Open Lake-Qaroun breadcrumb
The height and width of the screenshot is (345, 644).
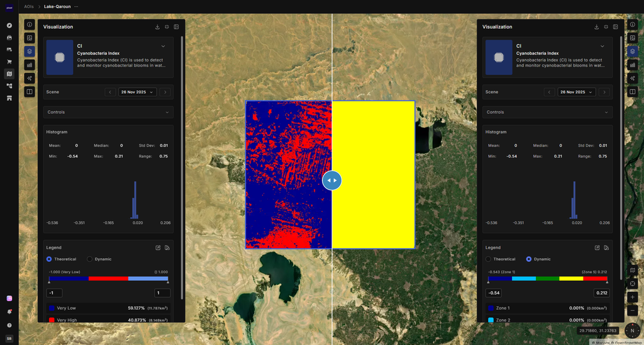57,6
